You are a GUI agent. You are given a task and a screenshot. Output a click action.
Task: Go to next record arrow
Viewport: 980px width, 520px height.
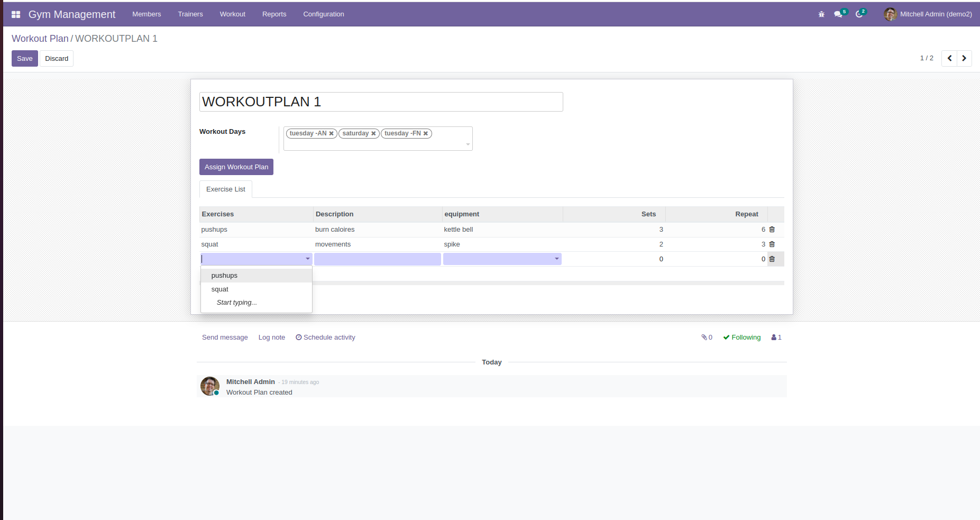tap(964, 58)
